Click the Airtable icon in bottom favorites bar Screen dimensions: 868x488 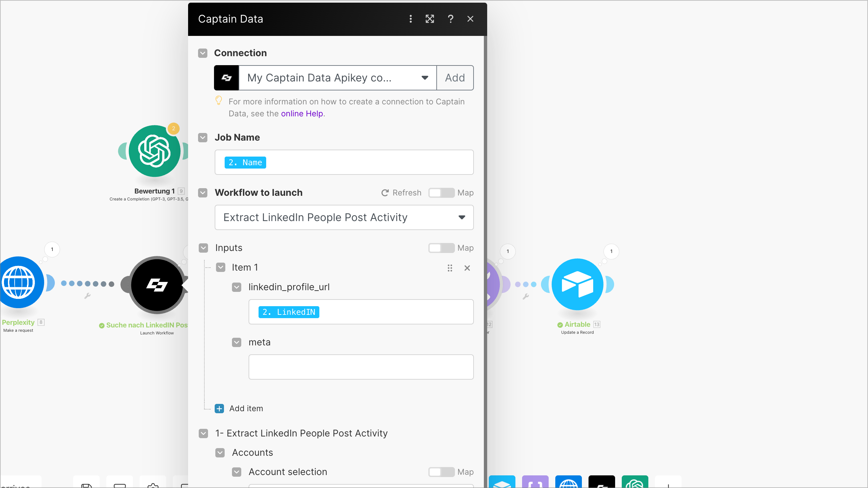point(502,482)
